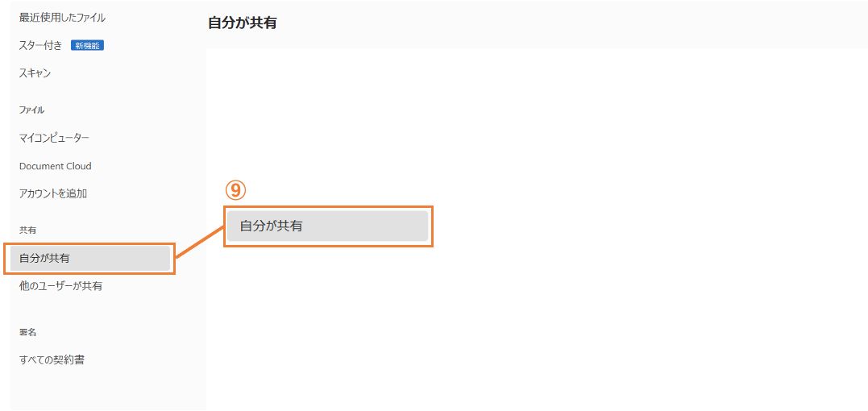The width and height of the screenshot is (868, 411).
Task: Browse マイコンピューター files
Action: tap(54, 138)
